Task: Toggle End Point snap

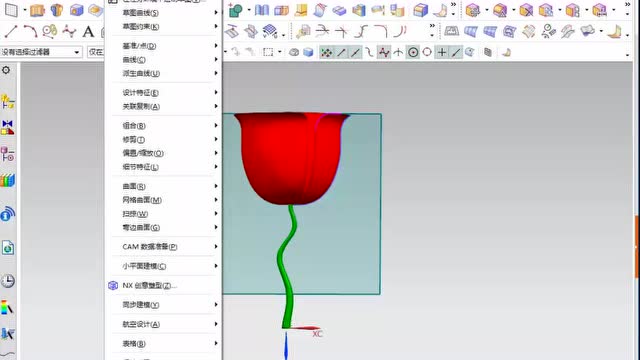Action: tap(341, 52)
